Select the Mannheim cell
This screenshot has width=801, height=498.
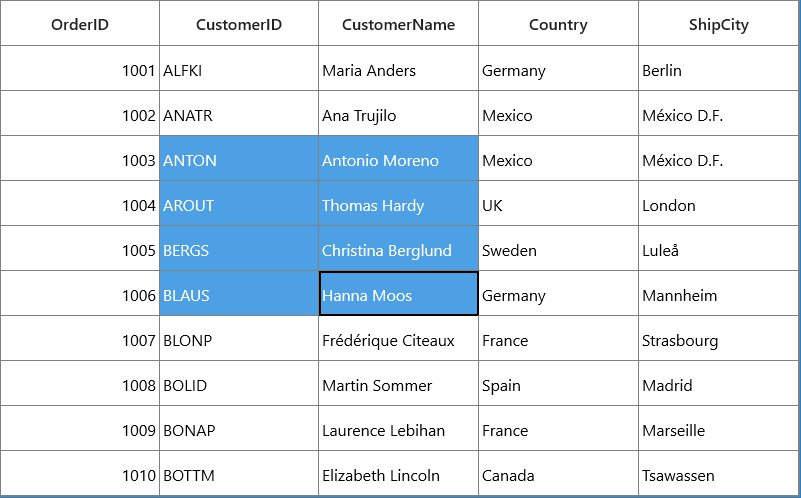tap(718, 293)
